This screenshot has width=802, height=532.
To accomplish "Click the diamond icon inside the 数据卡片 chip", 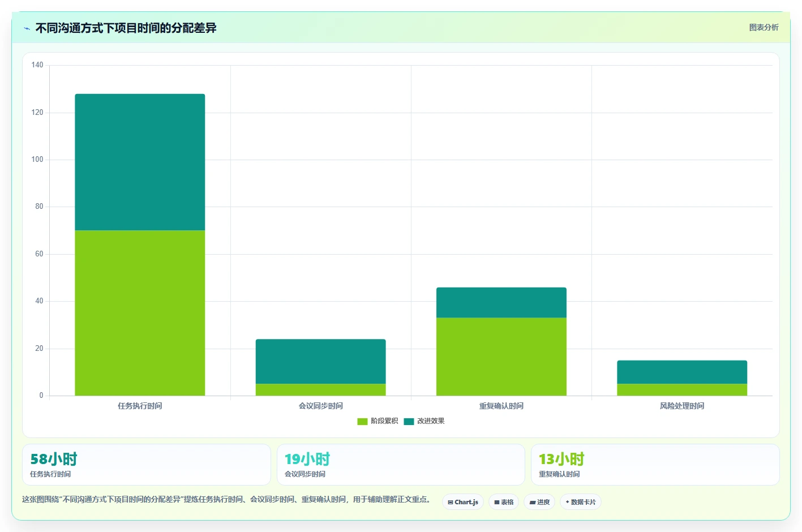I will click(x=568, y=502).
